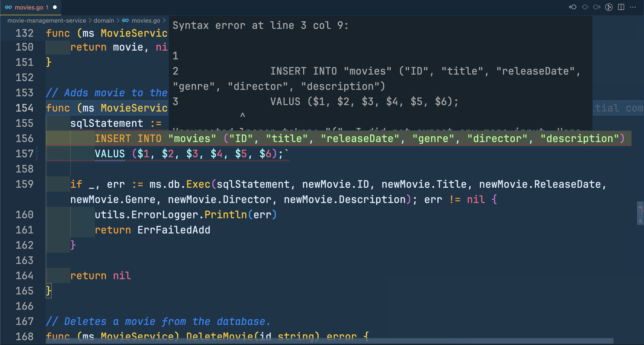The width and height of the screenshot is (644, 345).
Task: Split the editor right
Action: (x=621, y=7)
